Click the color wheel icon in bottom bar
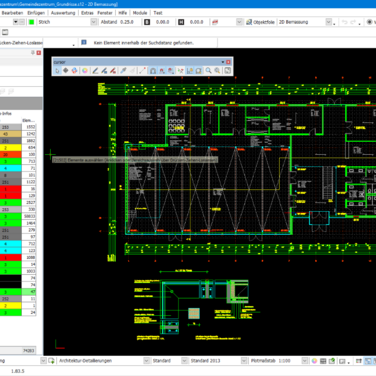376x376 pixels. (314, 361)
